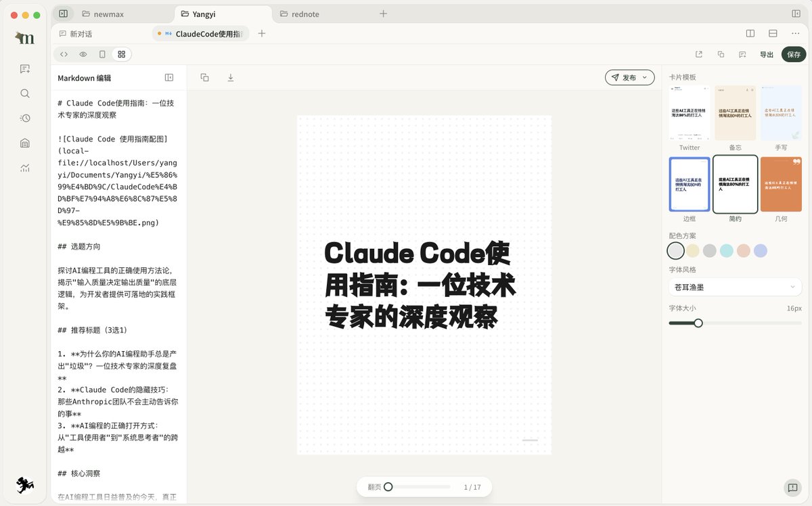
Task: Click the markdown heading line in editor
Action: [116, 109]
